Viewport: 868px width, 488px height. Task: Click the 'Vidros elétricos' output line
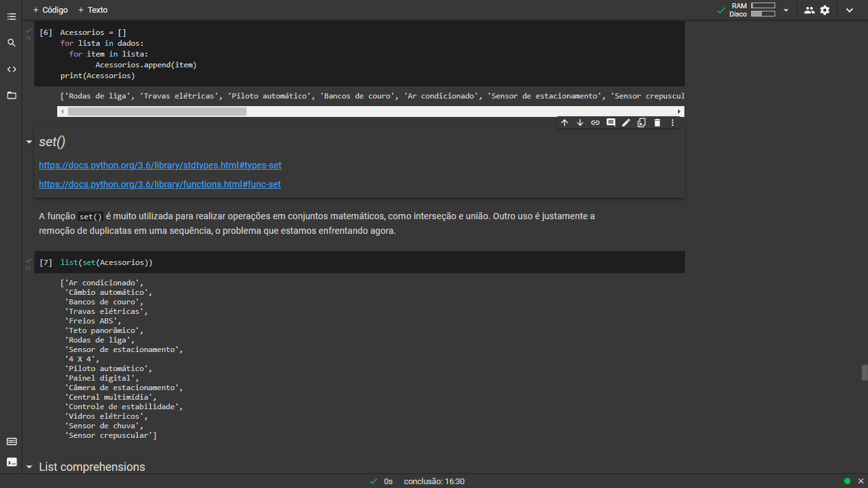[106, 416]
